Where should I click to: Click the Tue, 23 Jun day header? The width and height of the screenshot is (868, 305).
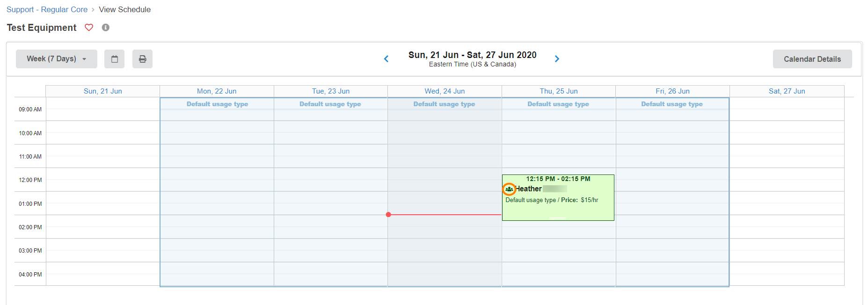pos(331,91)
